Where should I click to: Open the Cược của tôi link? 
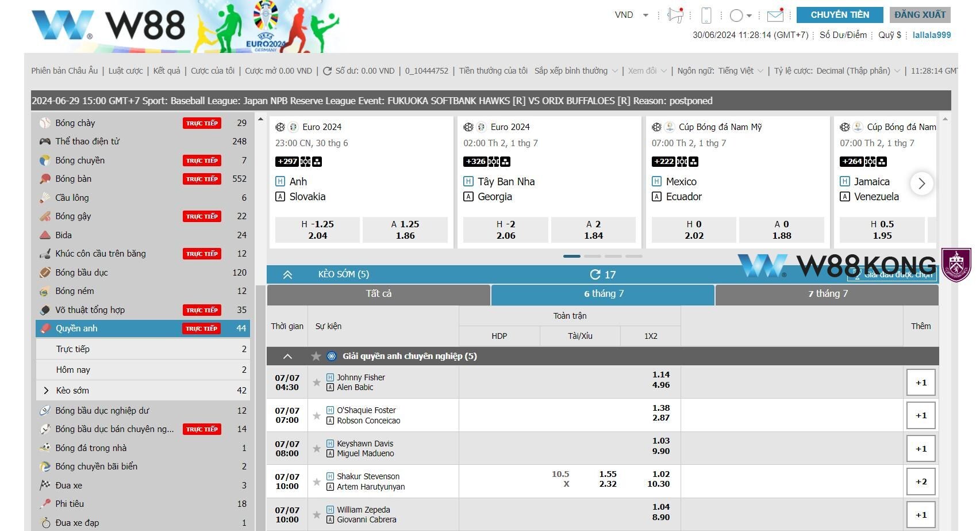[x=213, y=71]
